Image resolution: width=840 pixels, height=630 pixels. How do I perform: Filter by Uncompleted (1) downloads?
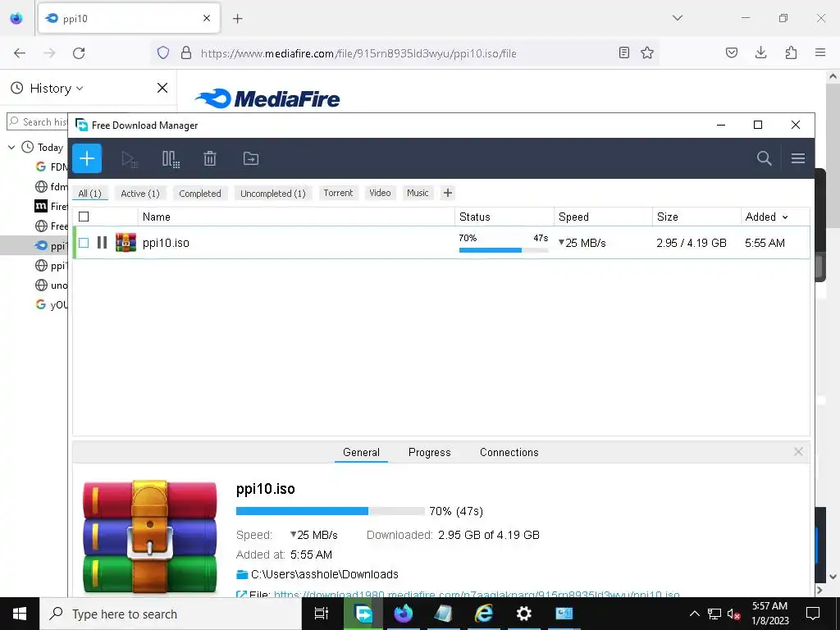pos(272,194)
